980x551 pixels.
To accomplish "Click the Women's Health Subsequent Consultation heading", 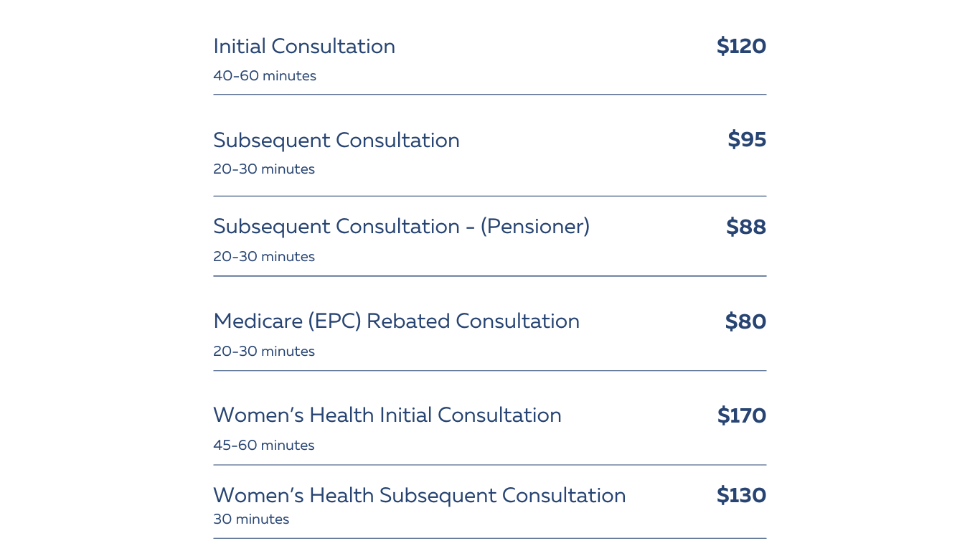I will coord(420,496).
